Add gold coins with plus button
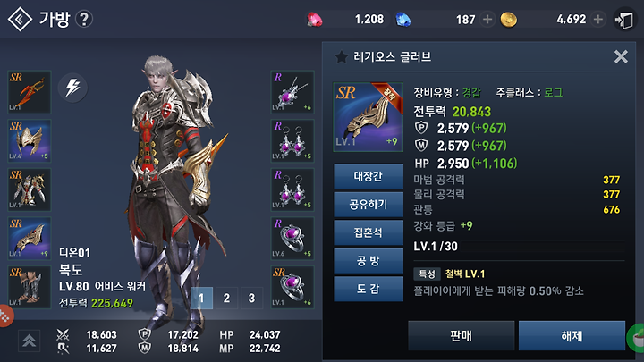Image resolution: width=644 pixels, height=362 pixels. pos(598,20)
